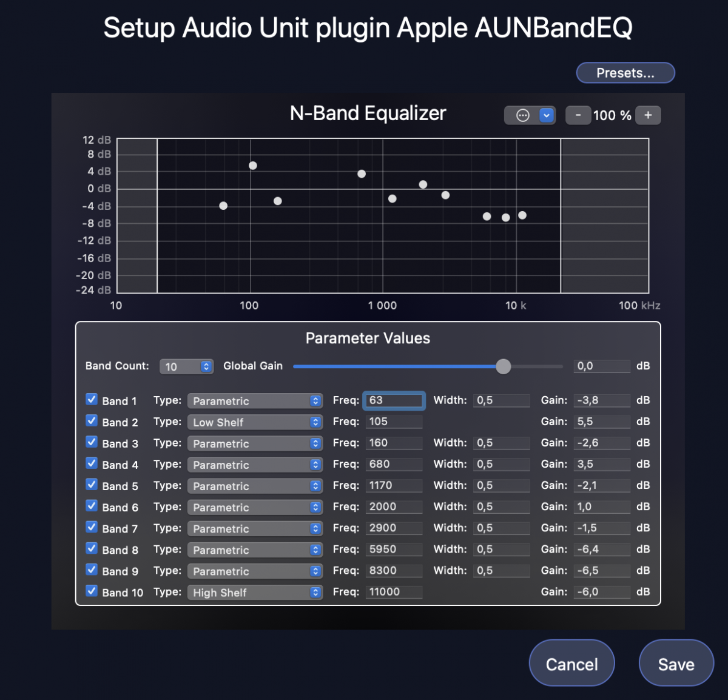Screen dimensions: 728x700
Task: Change Band 10 High Shelf type
Action: [x=255, y=592]
